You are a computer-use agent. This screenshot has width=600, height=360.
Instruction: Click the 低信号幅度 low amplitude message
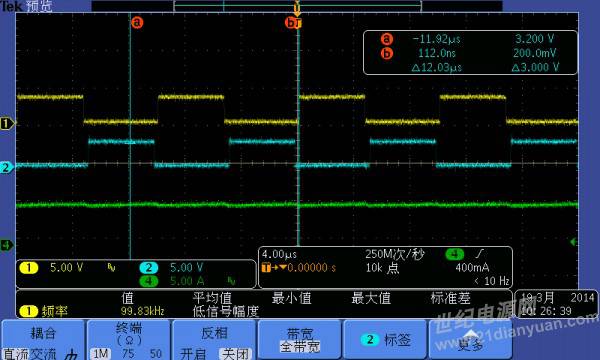coord(226,311)
